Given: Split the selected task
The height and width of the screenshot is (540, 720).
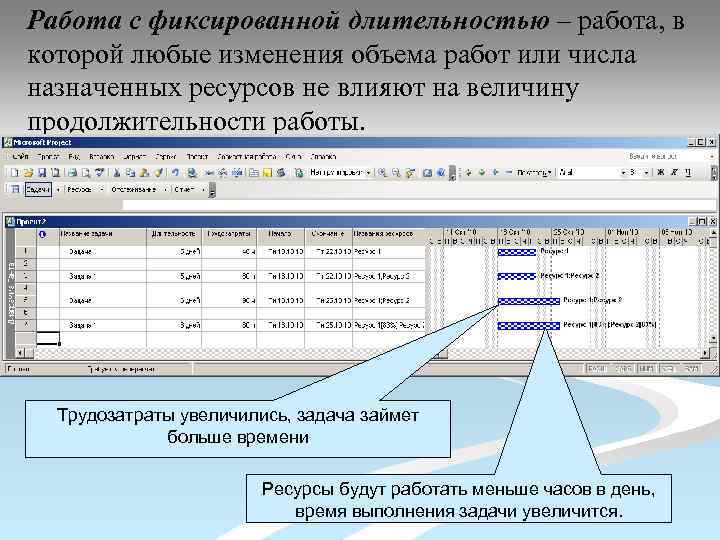Looking at the screenshot, I should tap(237, 173).
